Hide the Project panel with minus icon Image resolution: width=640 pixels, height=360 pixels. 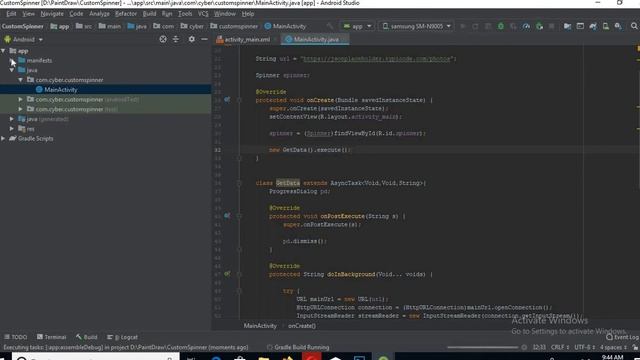click(x=204, y=39)
